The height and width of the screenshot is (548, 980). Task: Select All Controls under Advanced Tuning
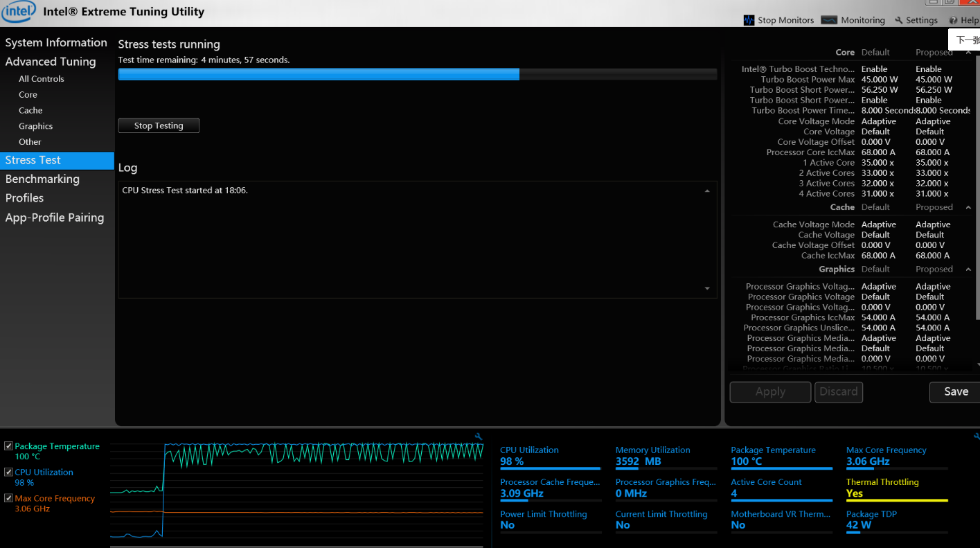pyautogui.click(x=42, y=79)
